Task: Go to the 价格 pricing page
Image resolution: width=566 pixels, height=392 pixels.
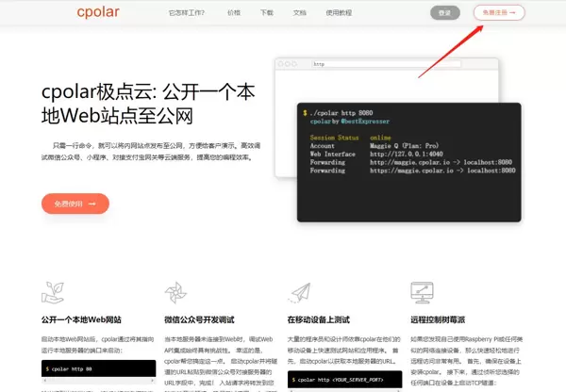Action: point(234,13)
